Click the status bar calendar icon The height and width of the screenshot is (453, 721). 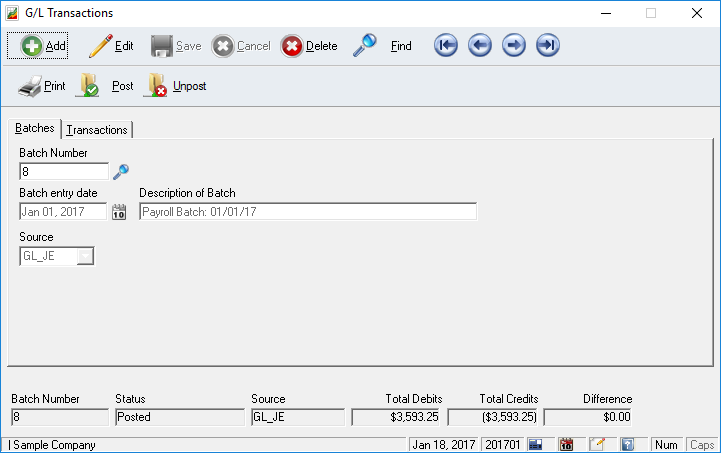pyautogui.click(x=566, y=444)
